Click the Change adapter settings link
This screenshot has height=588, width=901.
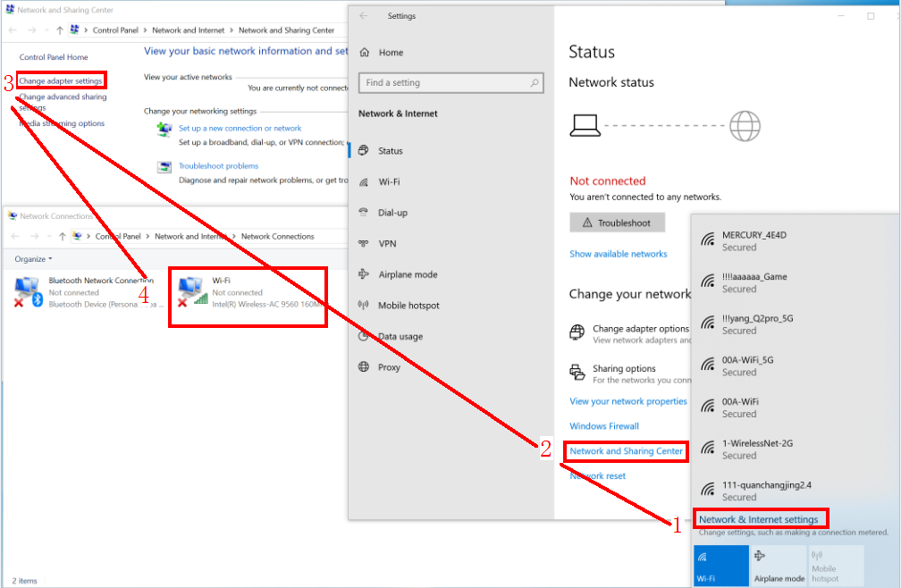point(61,81)
